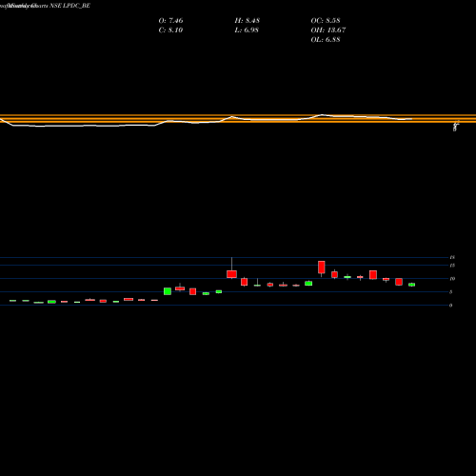Click the 15 price axis label

pyautogui.click(x=452, y=266)
